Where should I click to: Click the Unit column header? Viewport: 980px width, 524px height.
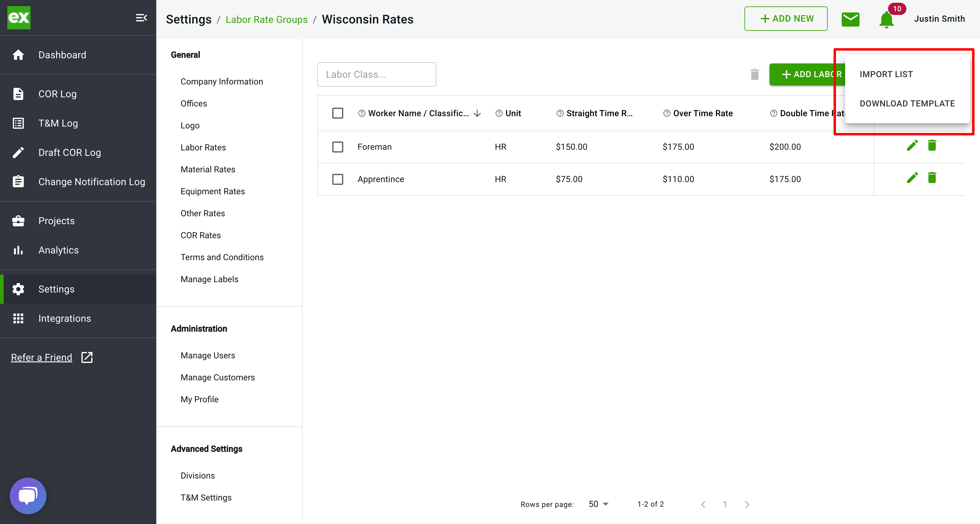click(513, 113)
